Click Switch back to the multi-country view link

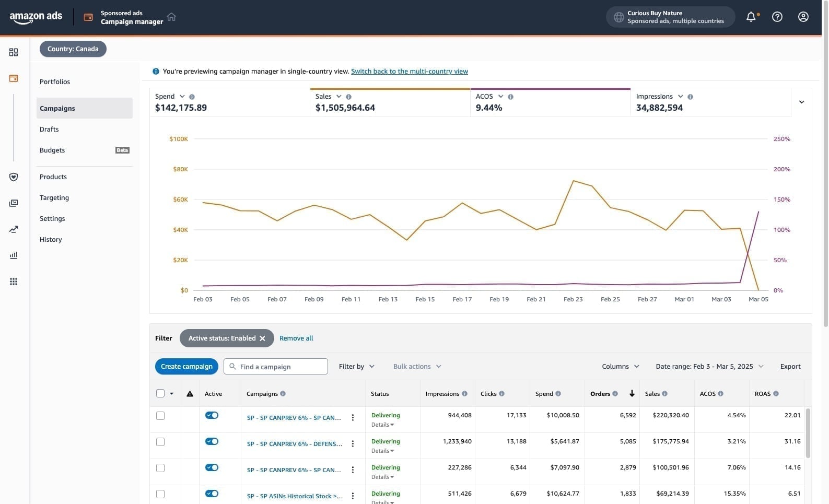tap(410, 72)
